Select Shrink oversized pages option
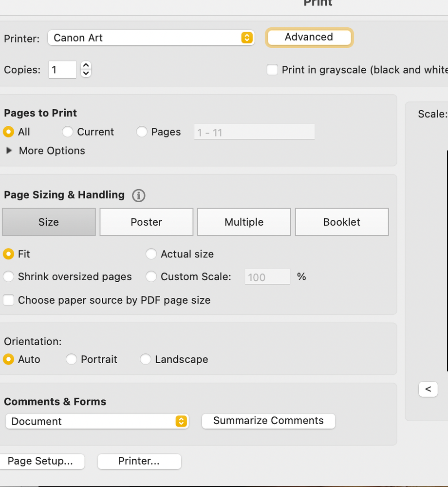 (x=9, y=276)
